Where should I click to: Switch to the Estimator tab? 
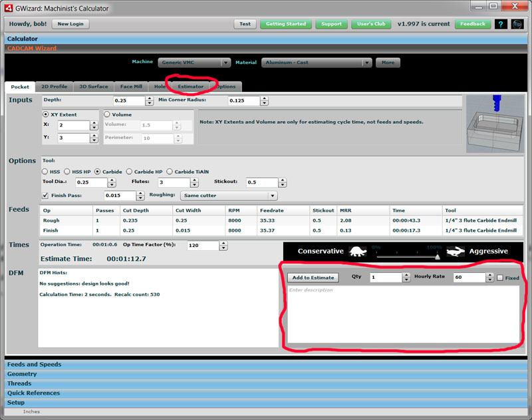pos(191,87)
